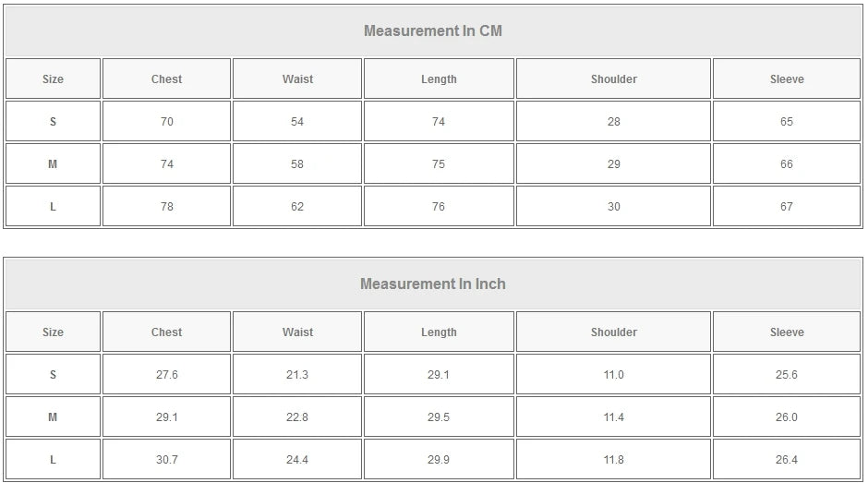Select the shoulder value 11.0 in Inch table

click(x=614, y=375)
